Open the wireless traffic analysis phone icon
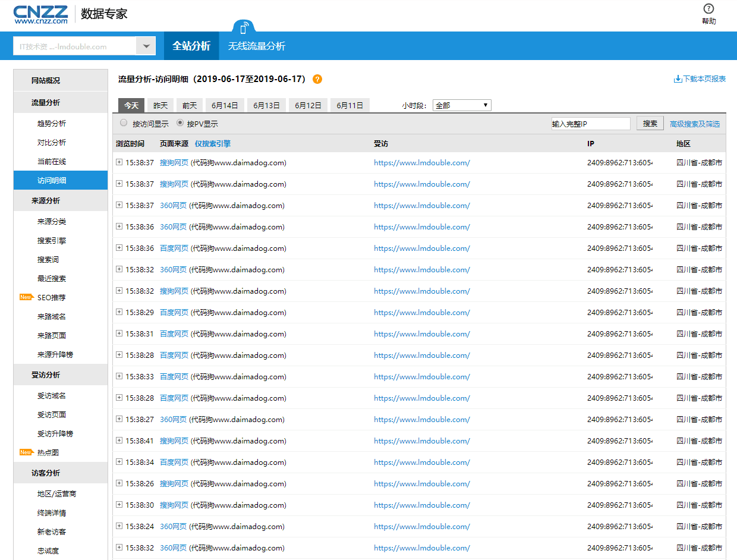Viewport: 737px width, 560px height. click(243, 28)
